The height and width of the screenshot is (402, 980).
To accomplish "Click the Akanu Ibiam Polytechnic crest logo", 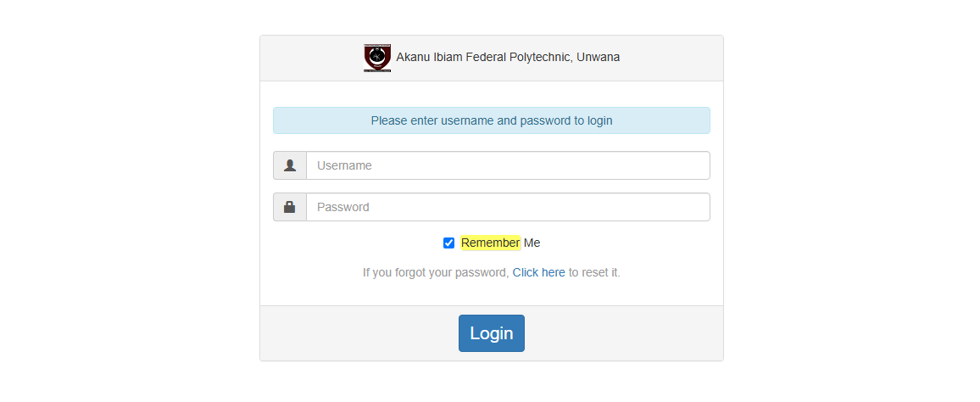I will 377,58.
